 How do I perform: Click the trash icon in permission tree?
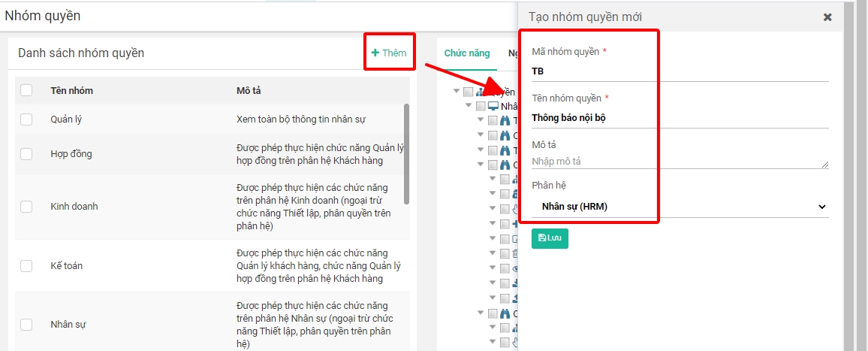pyautogui.click(x=515, y=254)
